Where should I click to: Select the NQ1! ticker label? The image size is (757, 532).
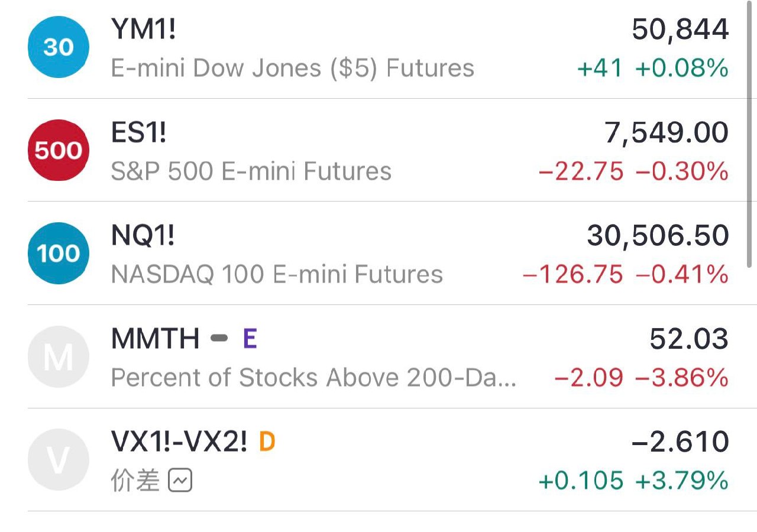[143, 235]
